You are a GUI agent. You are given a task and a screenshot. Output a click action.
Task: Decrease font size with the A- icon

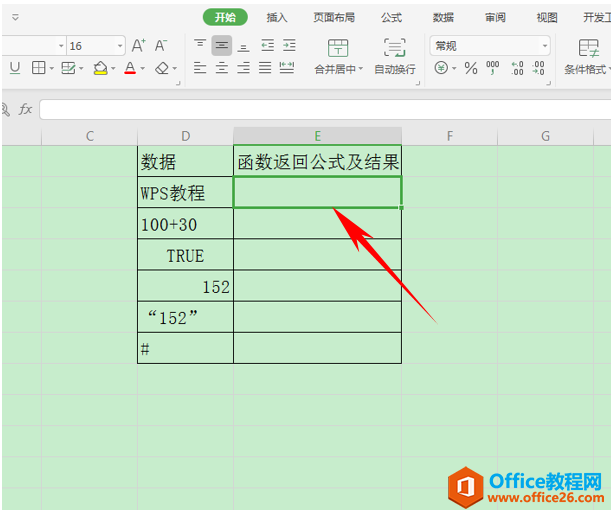[x=161, y=46]
